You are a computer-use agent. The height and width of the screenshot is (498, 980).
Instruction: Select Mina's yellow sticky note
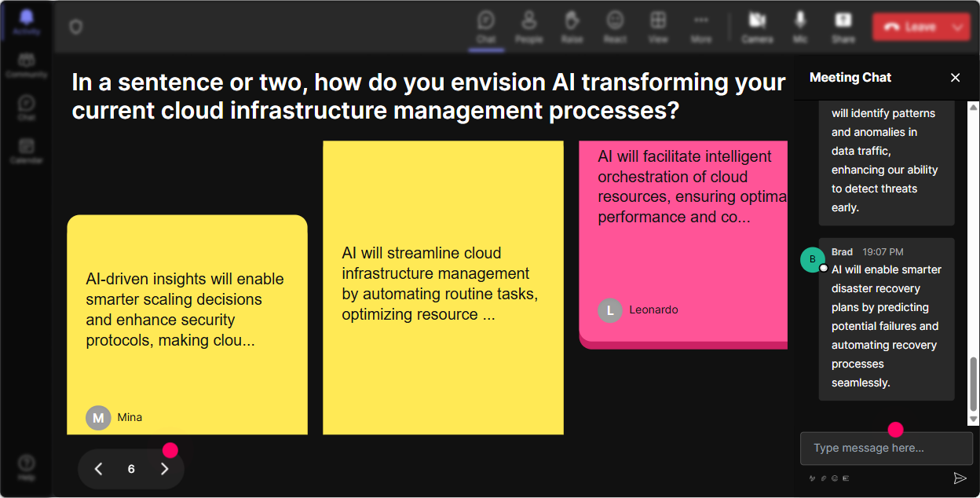(x=187, y=324)
